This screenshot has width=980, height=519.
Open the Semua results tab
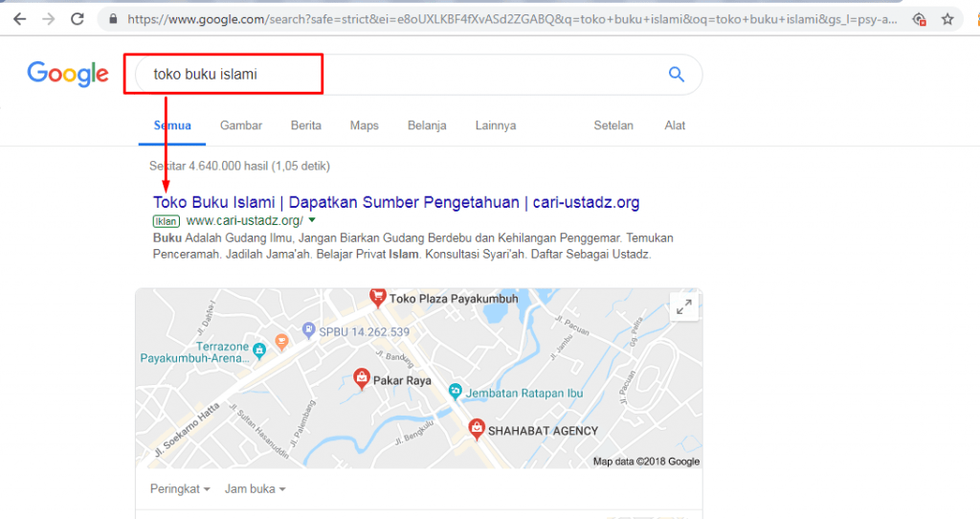172,125
